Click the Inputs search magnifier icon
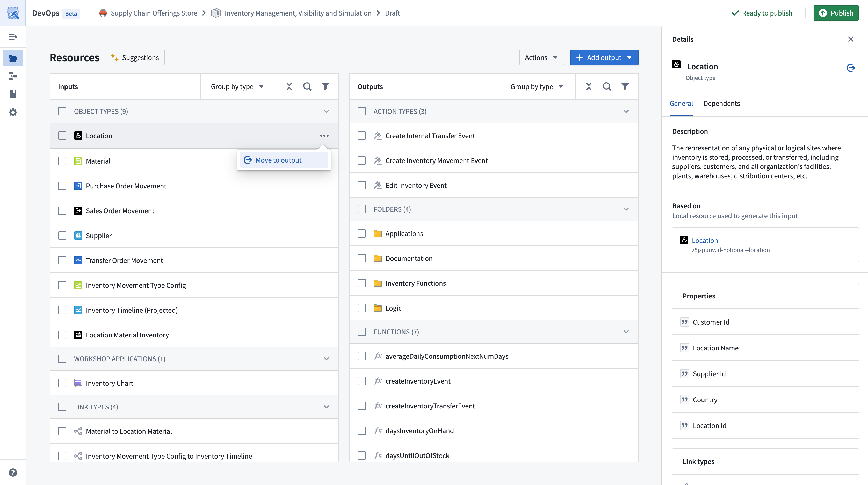868x485 pixels. click(307, 86)
